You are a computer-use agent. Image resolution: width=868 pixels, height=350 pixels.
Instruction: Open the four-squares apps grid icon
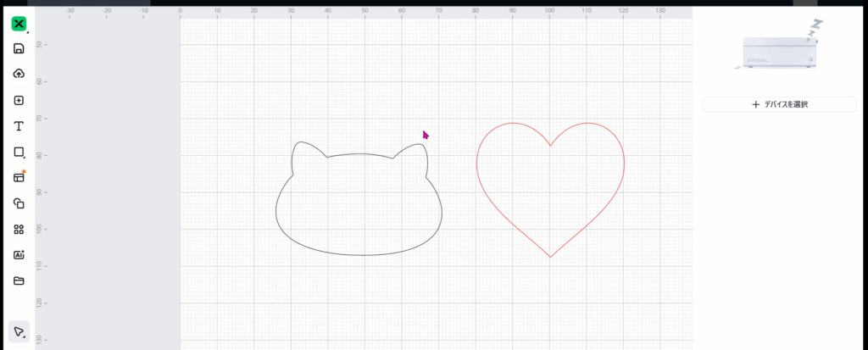(19, 229)
